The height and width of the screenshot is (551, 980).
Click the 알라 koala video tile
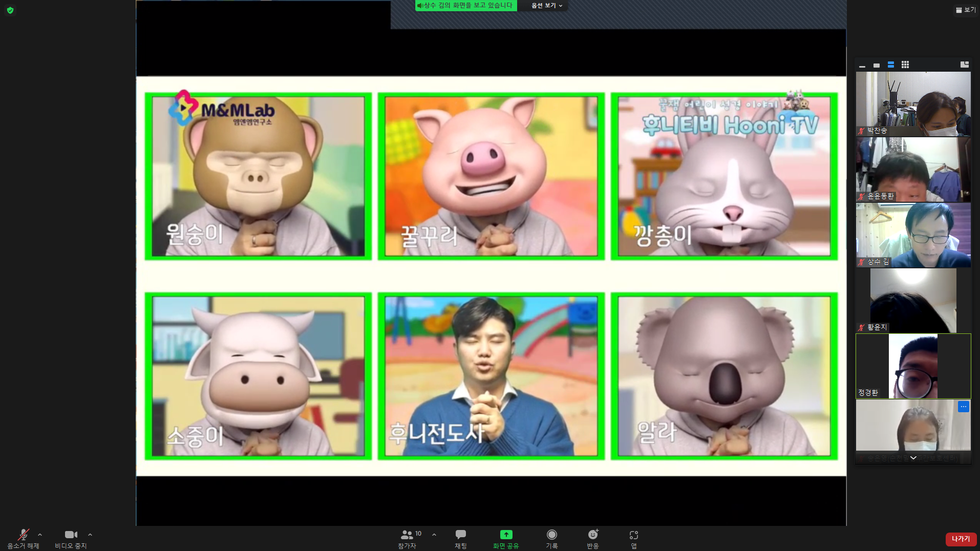724,376
